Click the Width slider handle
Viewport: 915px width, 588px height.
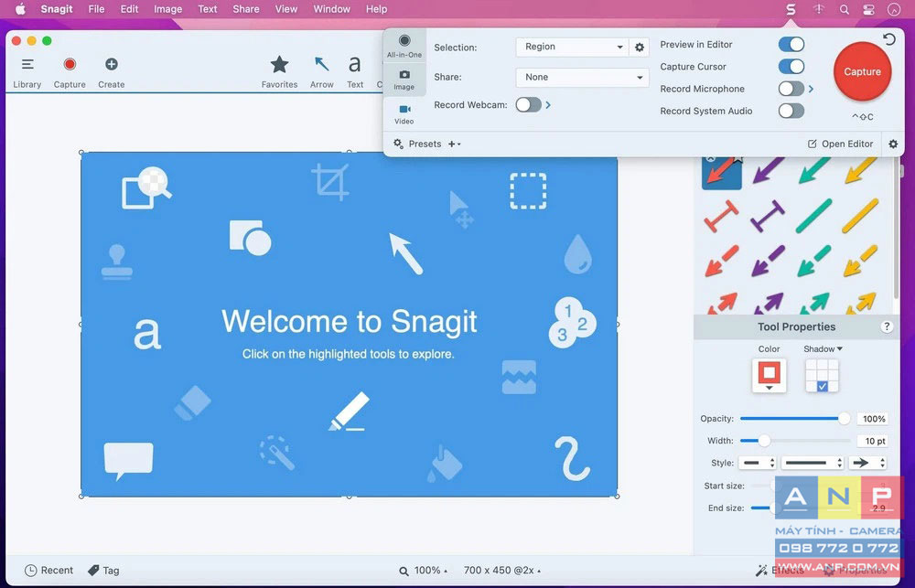[764, 441]
